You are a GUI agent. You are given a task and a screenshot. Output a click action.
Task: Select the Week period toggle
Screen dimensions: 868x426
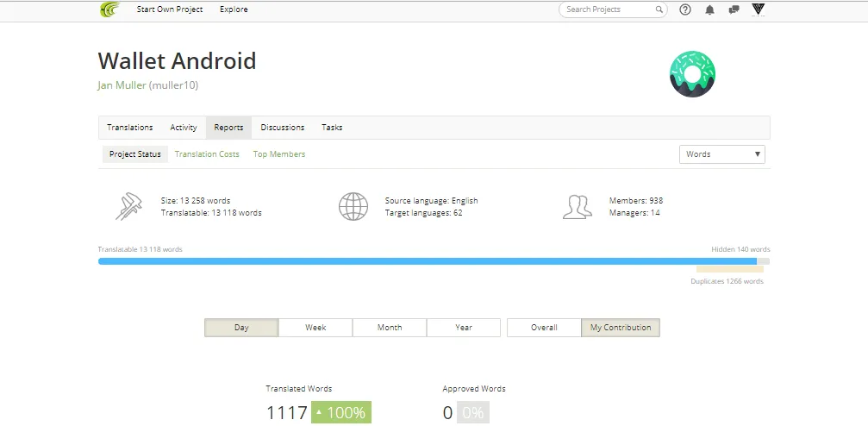tap(315, 328)
